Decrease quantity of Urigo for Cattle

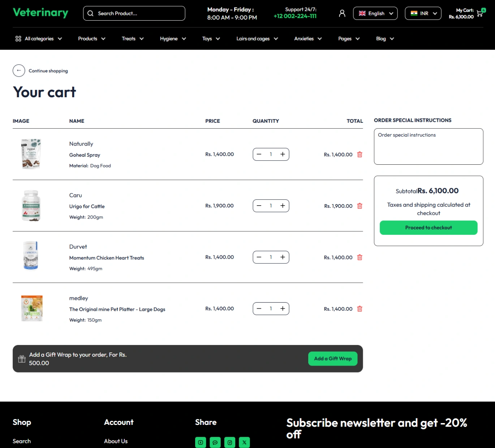coord(259,206)
